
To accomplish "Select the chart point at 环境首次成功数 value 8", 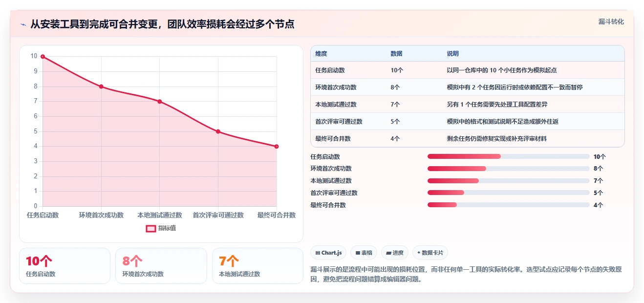I will 101,87.
